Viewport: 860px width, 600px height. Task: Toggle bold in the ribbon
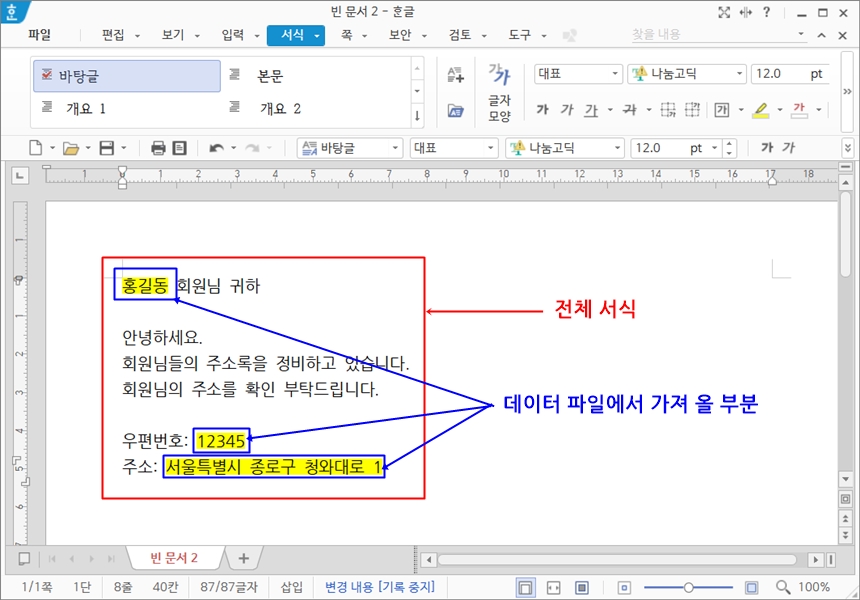click(x=542, y=110)
